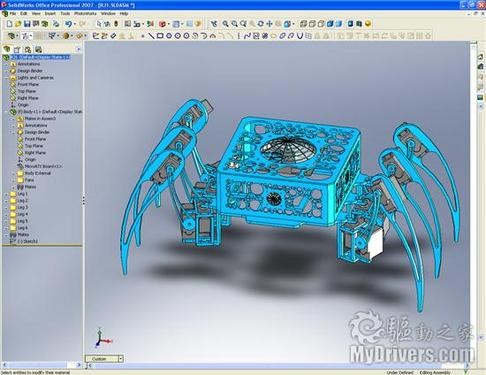Screen dimensions: 486x375
Task: Toggle the Wireframe display mode
Action: point(303,24)
